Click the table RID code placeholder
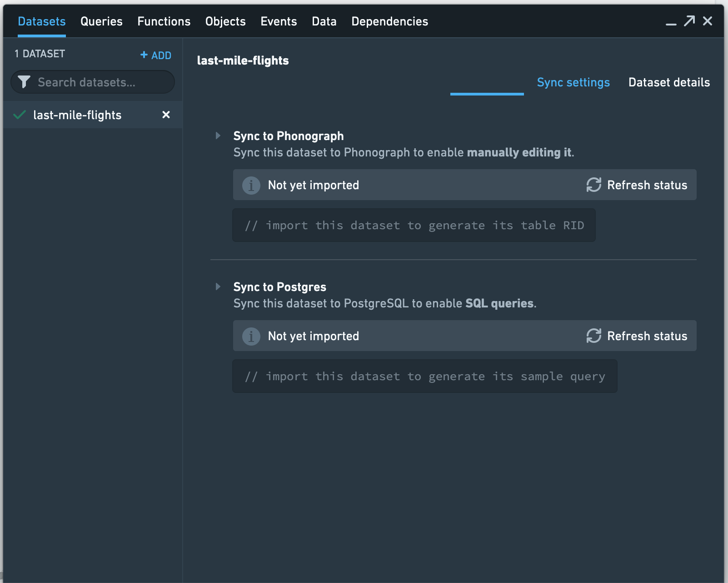 (x=414, y=225)
